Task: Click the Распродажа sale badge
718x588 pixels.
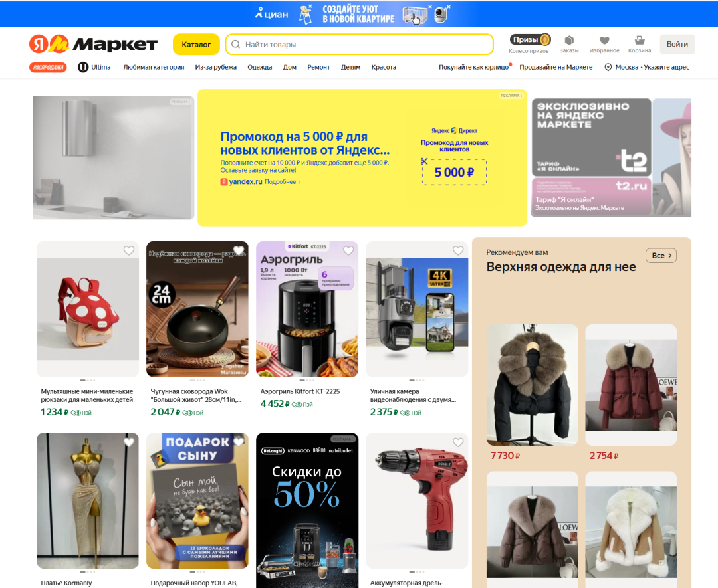Action: coord(48,67)
